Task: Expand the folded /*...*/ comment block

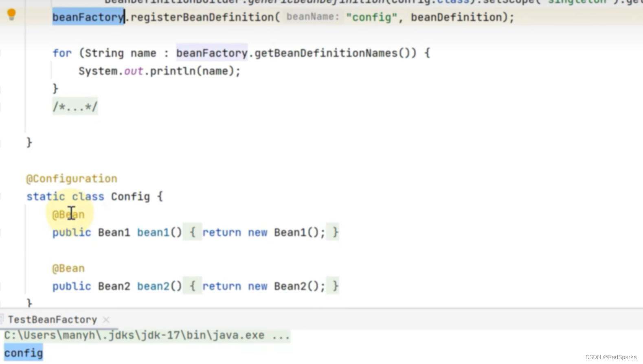Action: point(75,107)
